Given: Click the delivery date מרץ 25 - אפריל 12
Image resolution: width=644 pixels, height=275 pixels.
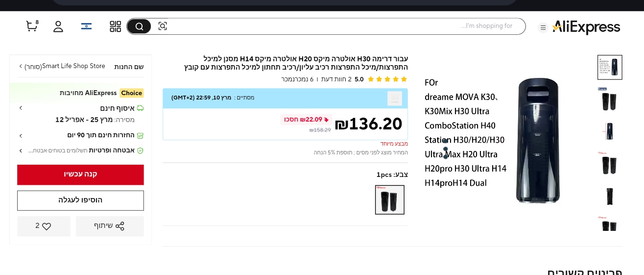Looking at the screenshot, I should [x=84, y=120].
